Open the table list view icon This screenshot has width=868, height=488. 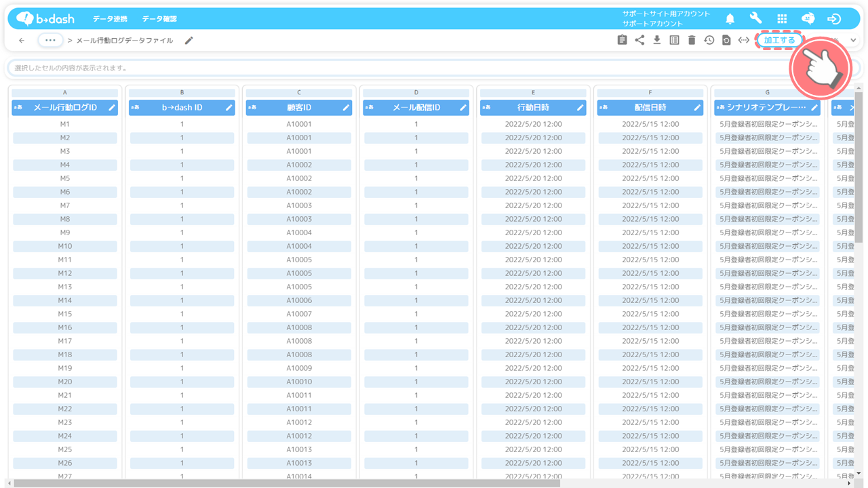tap(674, 41)
